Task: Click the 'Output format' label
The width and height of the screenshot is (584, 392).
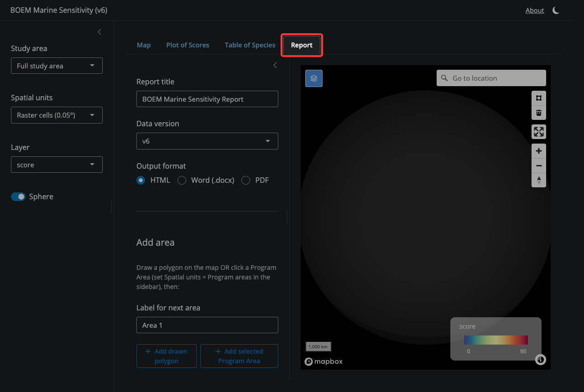Action: coord(161,166)
